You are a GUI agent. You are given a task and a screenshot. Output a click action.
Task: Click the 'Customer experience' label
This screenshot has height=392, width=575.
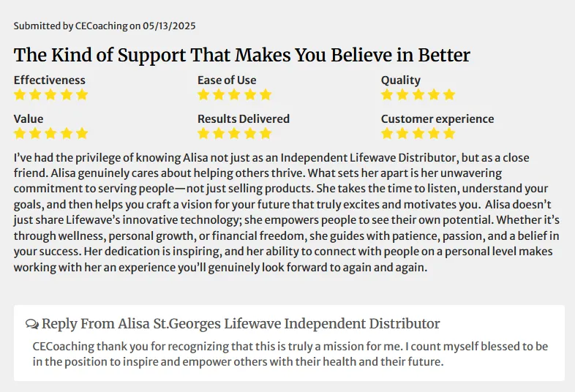(x=437, y=118)
